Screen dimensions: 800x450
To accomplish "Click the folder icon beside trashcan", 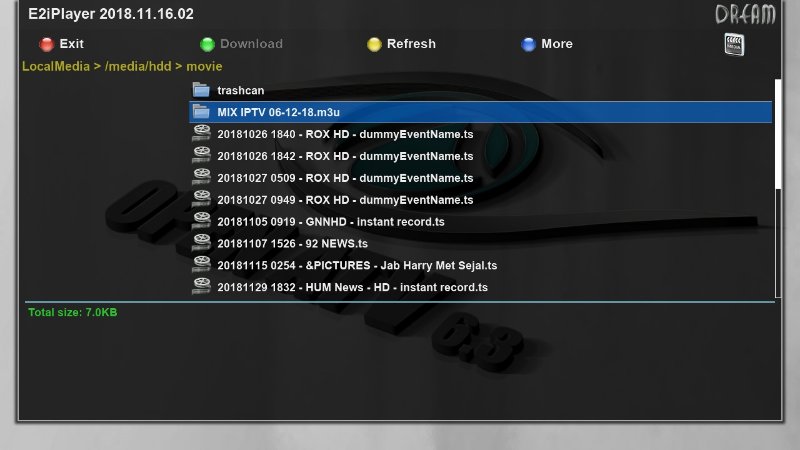I will pos(201,90).
